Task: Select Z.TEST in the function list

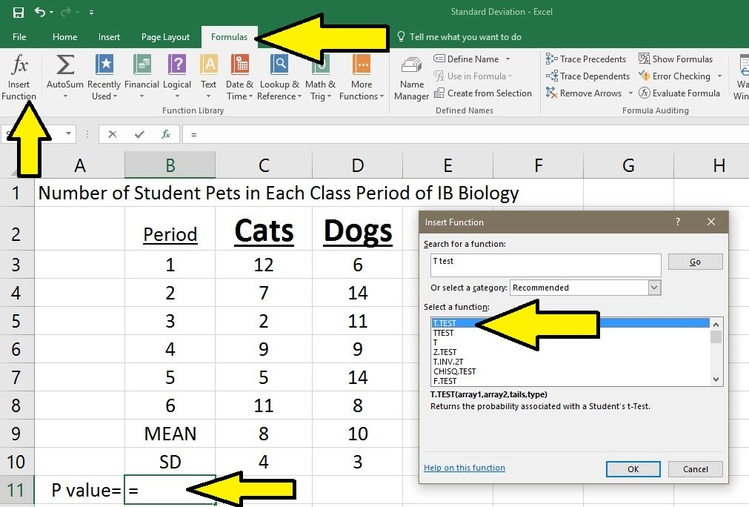Action: [445, 352]
